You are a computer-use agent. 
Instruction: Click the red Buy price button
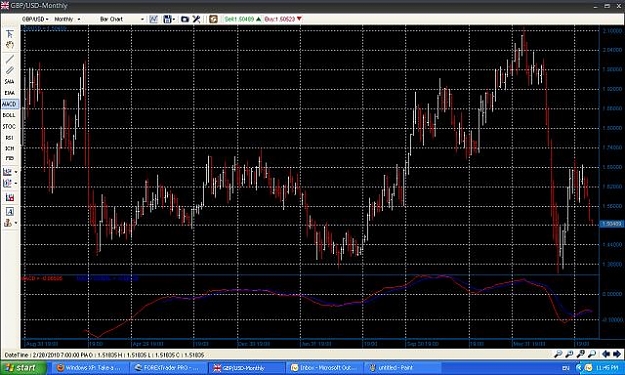pos(283,19)
